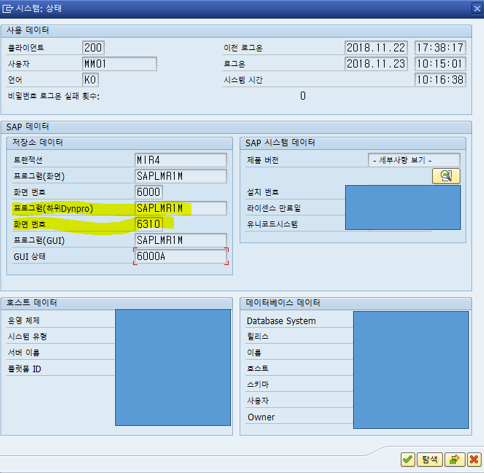
Task: Click the dialog icon in title bar
Action: coord(7,8)
